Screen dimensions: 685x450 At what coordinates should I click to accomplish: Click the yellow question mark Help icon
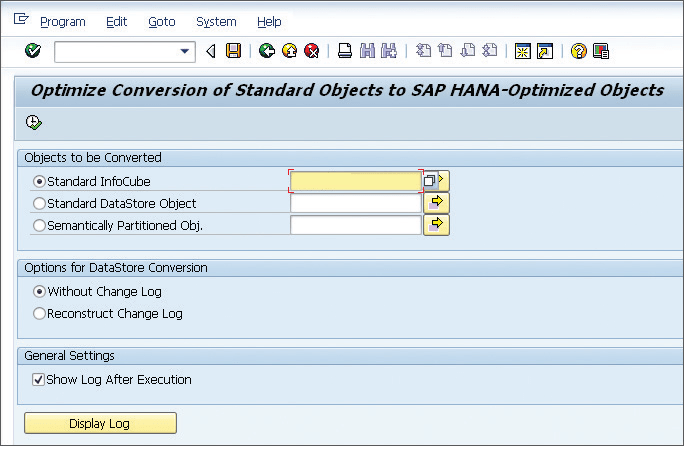578,51
